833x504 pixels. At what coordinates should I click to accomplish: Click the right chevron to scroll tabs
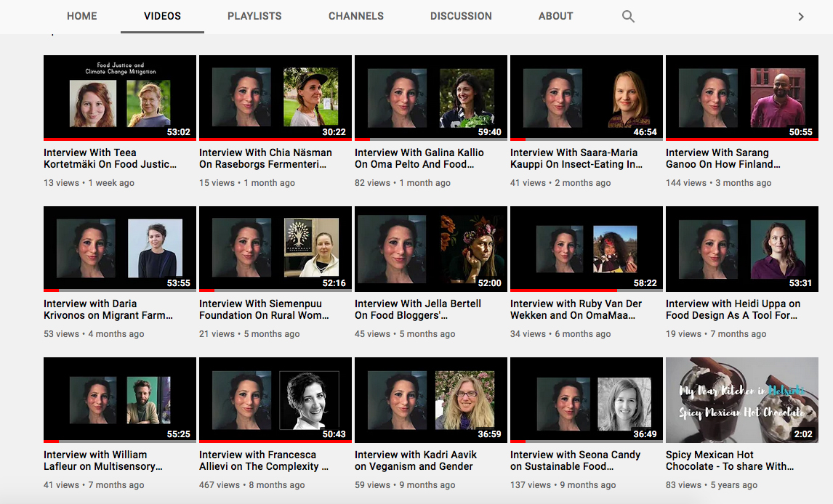[801, 16]
